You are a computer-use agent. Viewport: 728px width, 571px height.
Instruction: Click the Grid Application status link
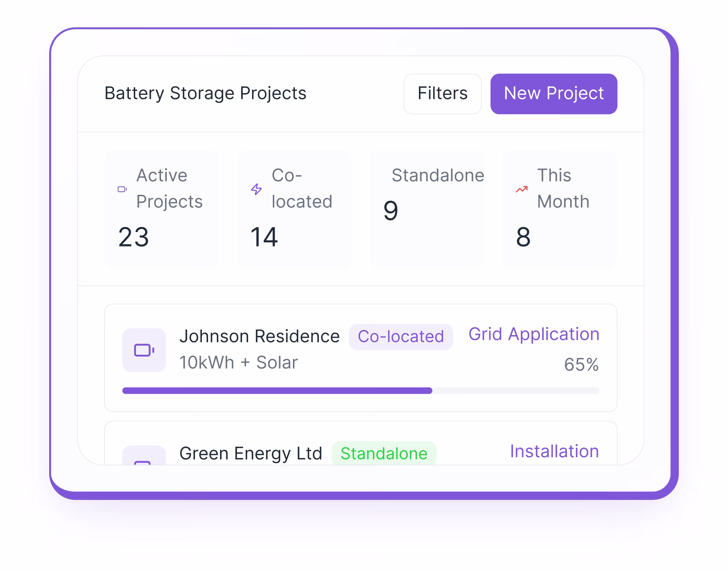(533, 334)
